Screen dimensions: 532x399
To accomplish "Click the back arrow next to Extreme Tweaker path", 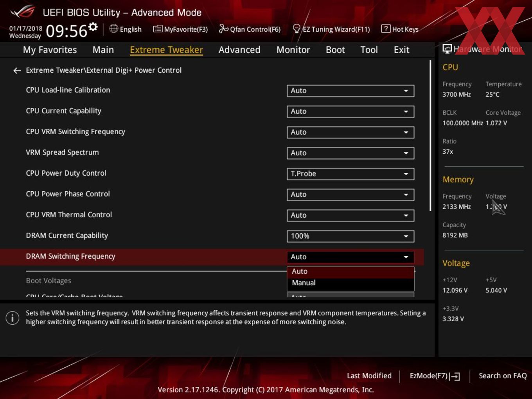I will pyautogui.click(x=17, y=70).
